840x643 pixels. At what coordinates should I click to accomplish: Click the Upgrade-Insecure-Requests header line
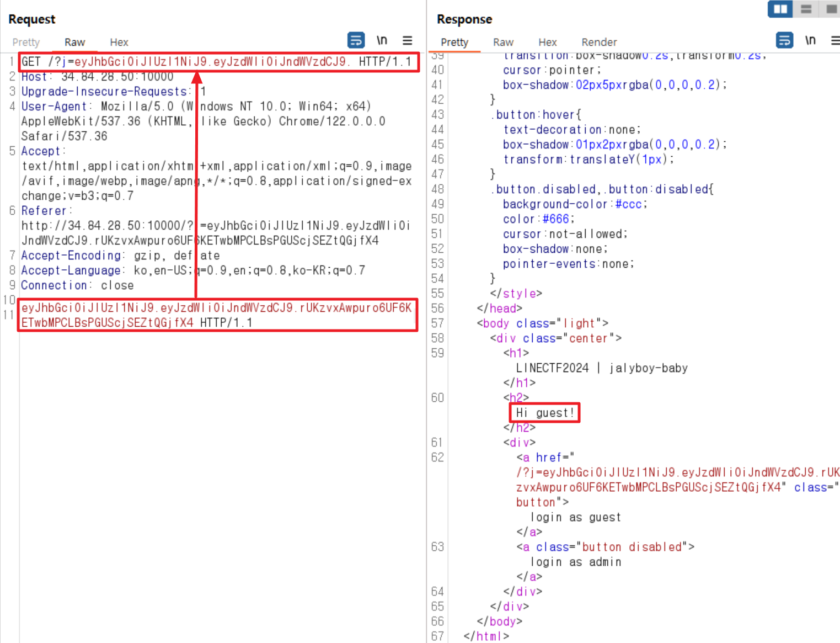tap(114, 92)
